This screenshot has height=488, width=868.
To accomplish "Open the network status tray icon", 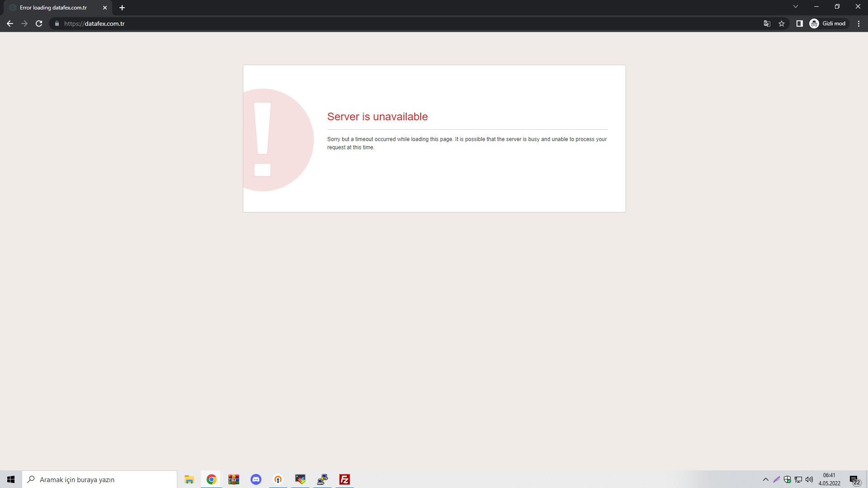I will (798, 479).
